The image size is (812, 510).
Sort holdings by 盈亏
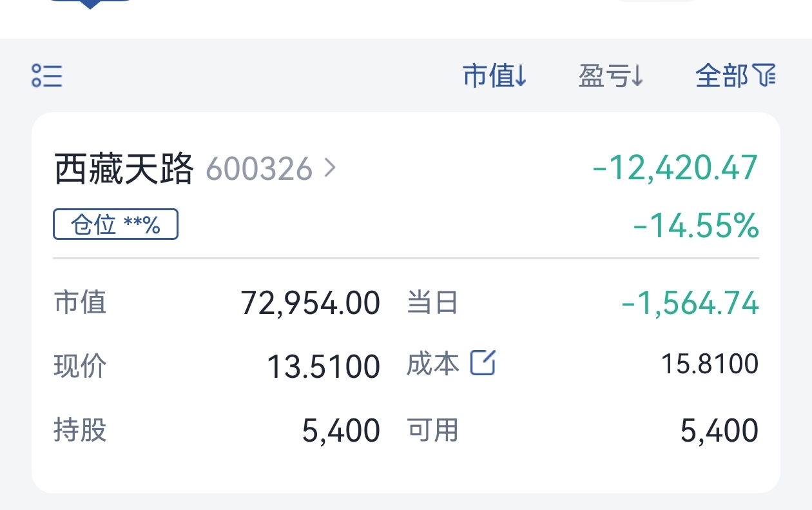coord(611,76)
